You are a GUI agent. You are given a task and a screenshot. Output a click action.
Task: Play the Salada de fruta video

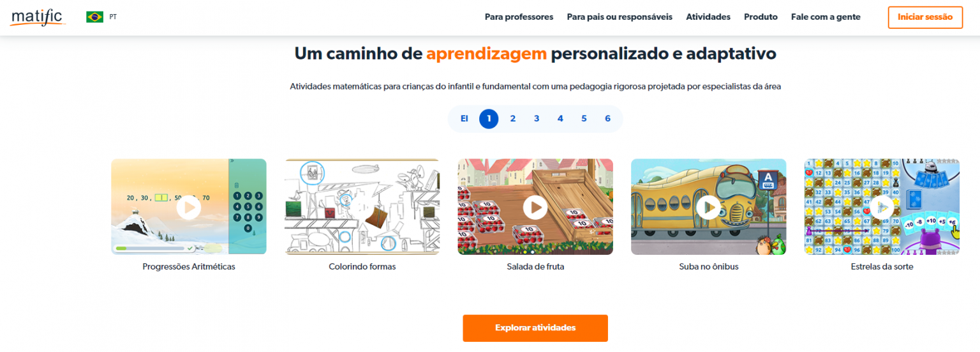pos(535,207)
